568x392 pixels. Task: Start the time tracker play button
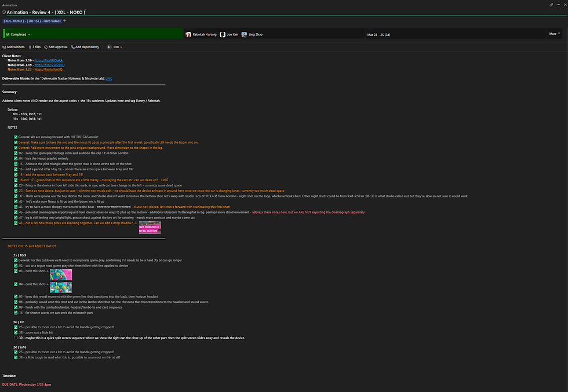pyautogui.click(x=109, y=47)
